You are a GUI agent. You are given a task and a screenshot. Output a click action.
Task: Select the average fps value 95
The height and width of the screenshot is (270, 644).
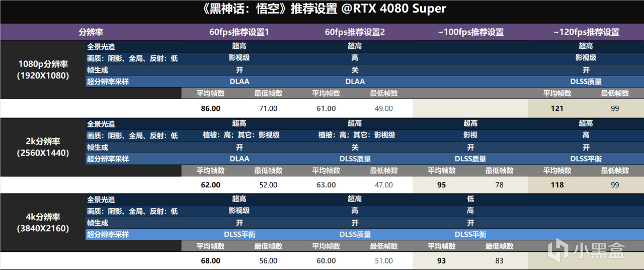441,185
